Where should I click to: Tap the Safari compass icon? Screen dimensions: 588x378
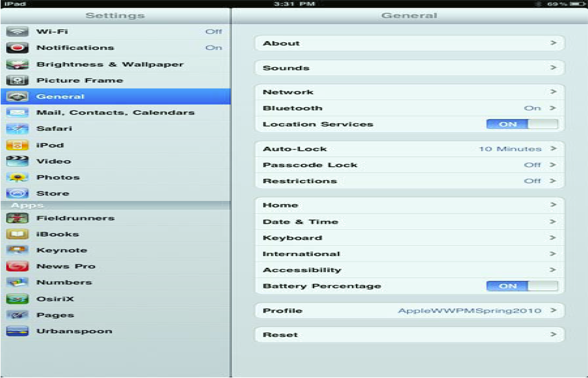[x=17, y=129]
